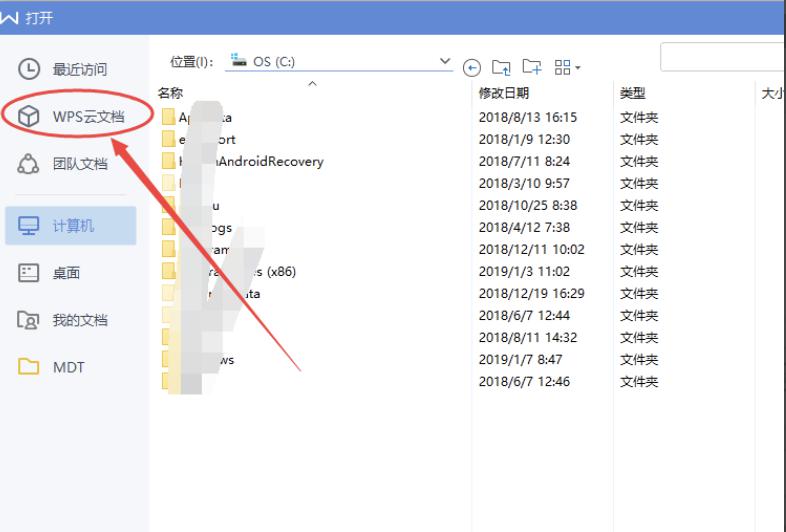Select folder dated 2018/3/10 9:57

pos(410,184)
